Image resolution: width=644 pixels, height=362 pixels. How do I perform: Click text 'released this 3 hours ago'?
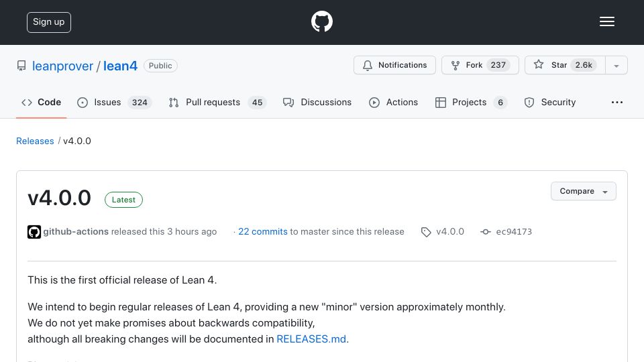(x=164, y=231)
